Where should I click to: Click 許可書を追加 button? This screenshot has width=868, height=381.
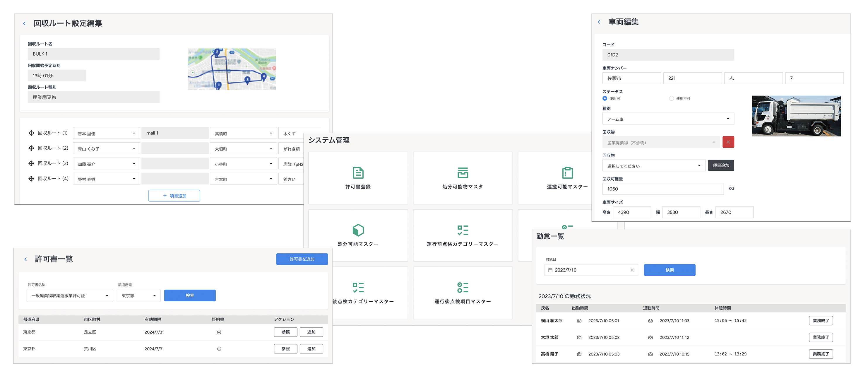pos(302,259)
